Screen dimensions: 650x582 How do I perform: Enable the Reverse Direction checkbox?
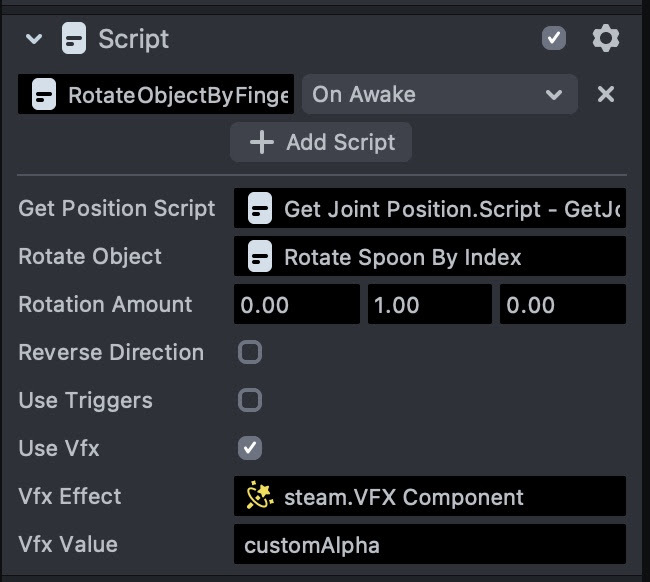coord(249,352)
